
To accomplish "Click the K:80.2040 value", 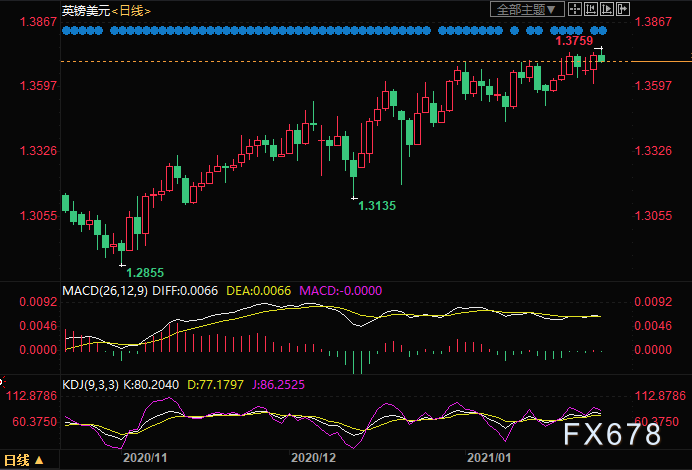I will pos(151,385).
